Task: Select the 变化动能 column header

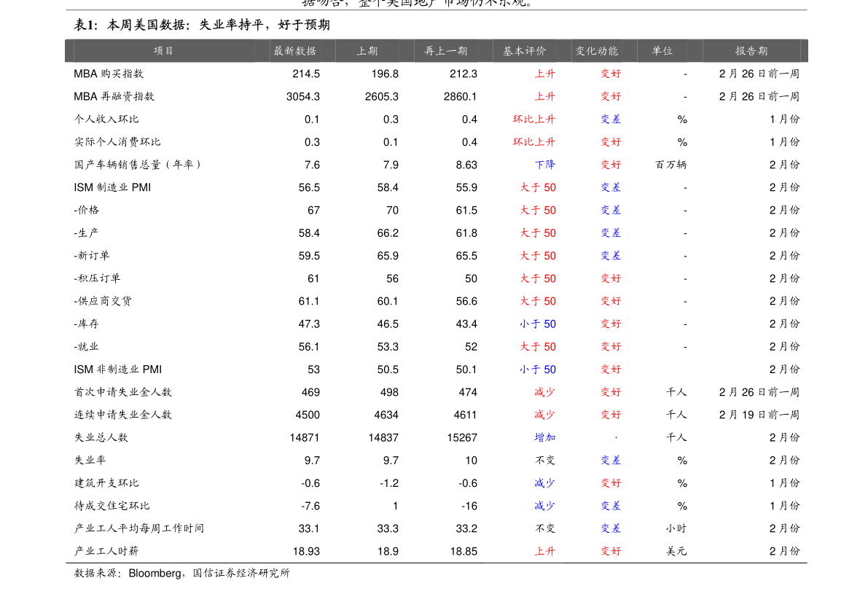Action: click(596, 51)
